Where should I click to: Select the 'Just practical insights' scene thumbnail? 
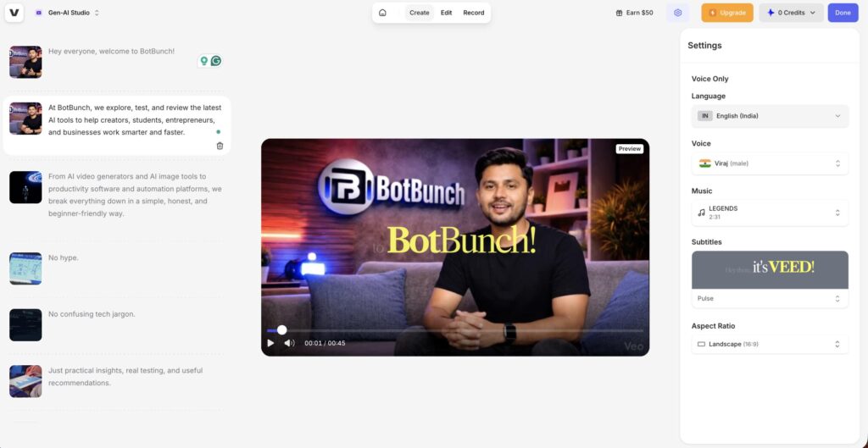pos(25,381)
